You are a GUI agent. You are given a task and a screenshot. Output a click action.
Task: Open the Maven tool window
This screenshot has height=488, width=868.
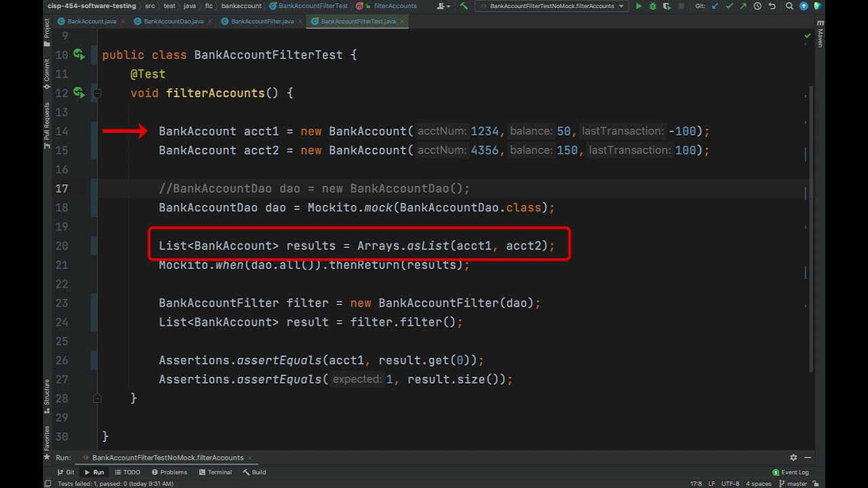(820, 34)
